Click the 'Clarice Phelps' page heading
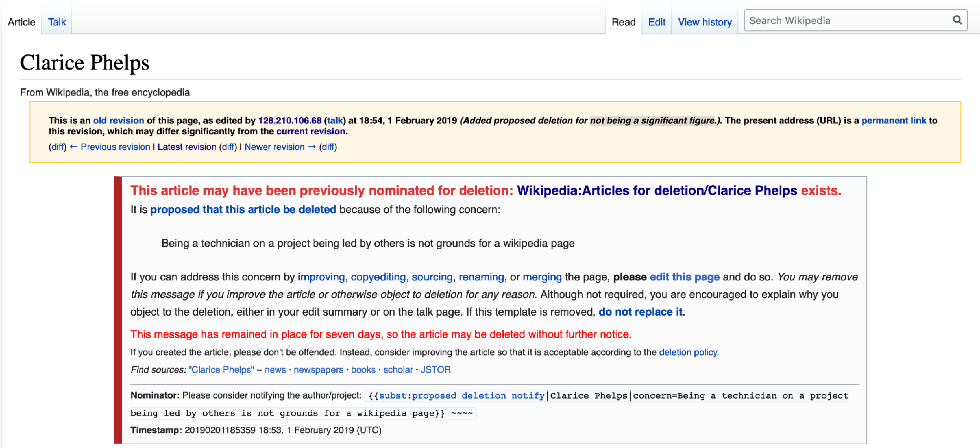The width and height of the screenshot is (980, 448). click(85, 62)
